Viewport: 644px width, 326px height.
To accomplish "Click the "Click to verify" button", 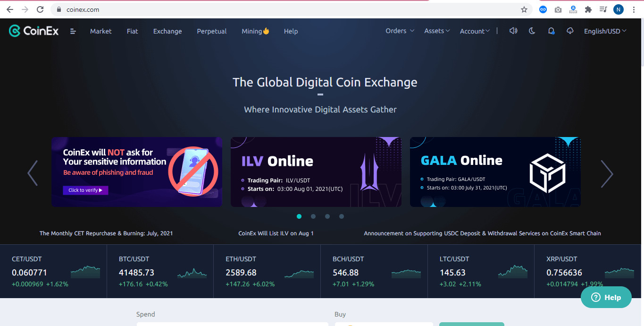I will (85, 190).
